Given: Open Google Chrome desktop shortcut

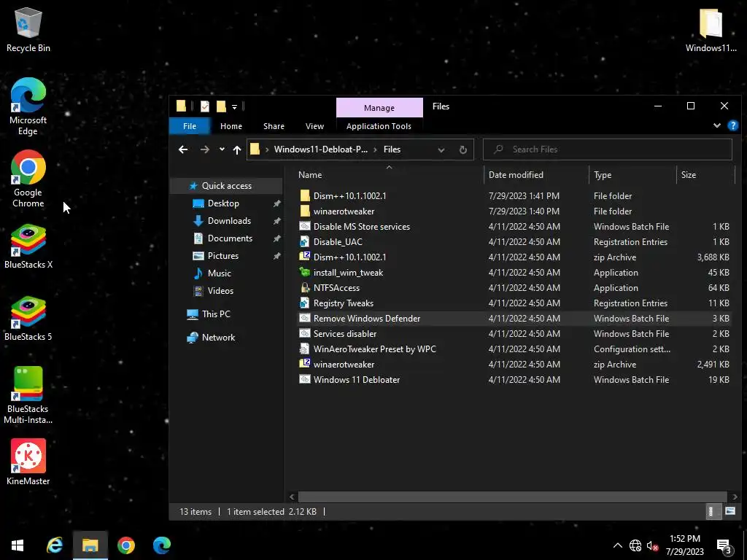Looking at the screenshot, I should point(28,179).
